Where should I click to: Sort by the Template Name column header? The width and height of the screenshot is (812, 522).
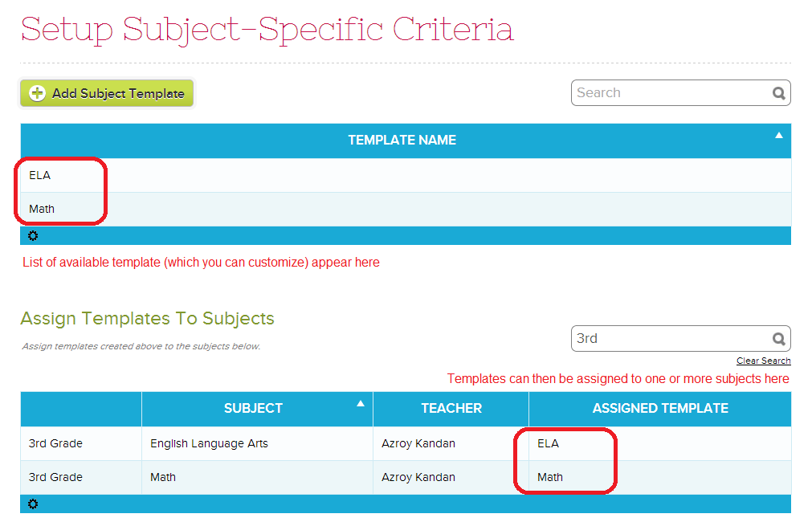(x=402, y=140)
